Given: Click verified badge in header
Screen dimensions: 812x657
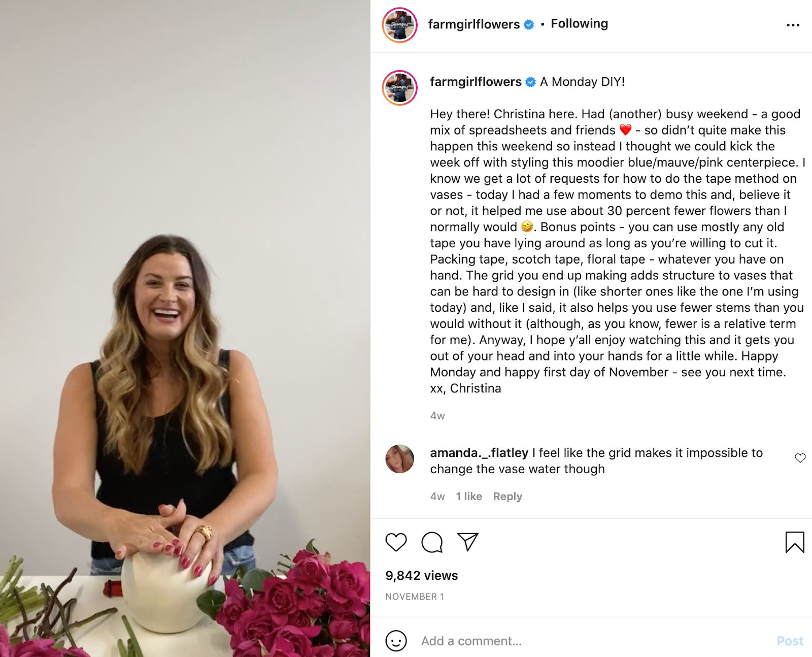Looking at the screenshot, I should (529, 24).
